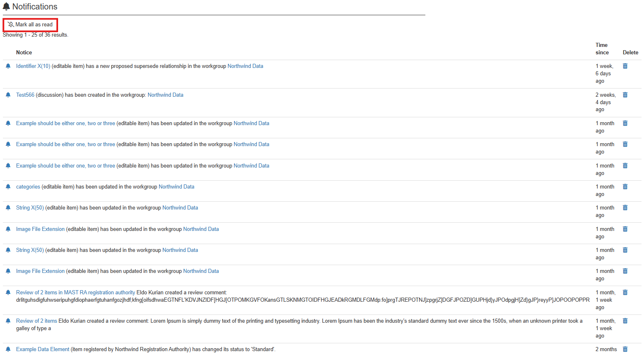This screenshot has width=644, height=354.
Task: Open Northwind Data workgroup in categories row
Action: (176, 187)
